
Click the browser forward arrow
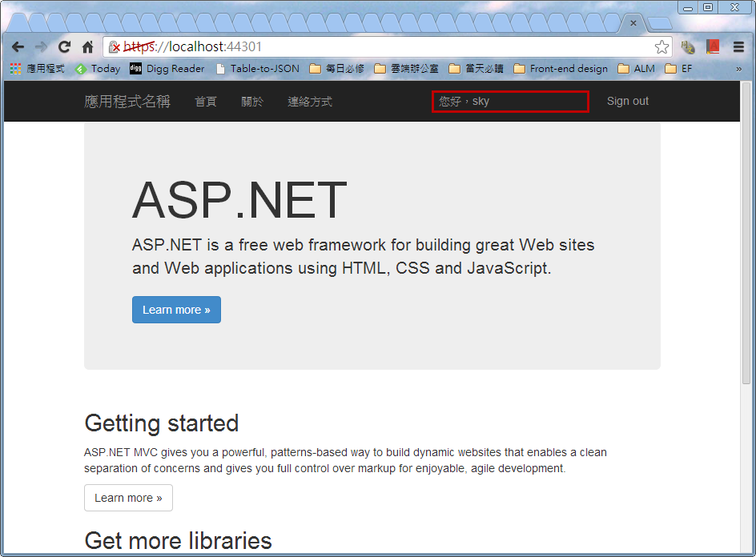pyautogui.click(x=41, y=46)
